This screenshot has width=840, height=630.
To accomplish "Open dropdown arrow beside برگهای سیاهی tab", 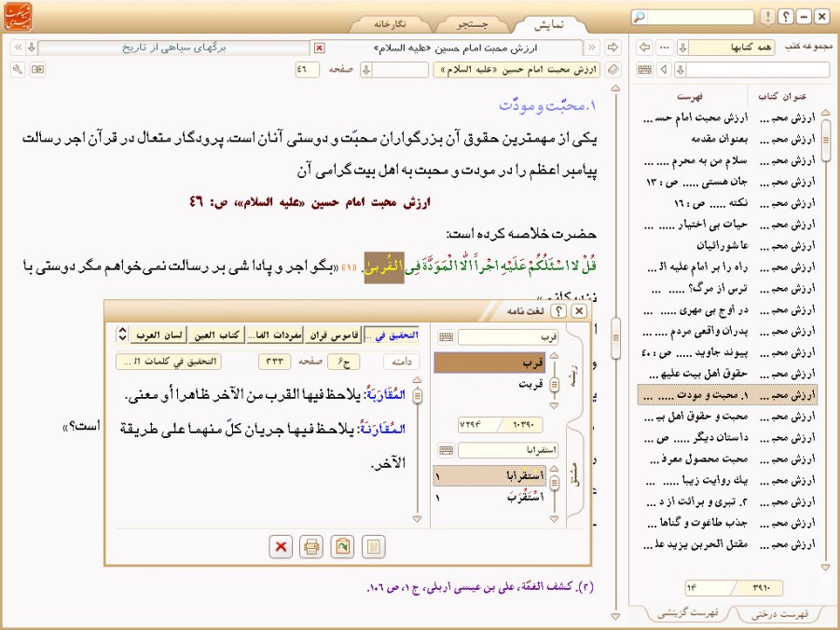I will point(32,48).
